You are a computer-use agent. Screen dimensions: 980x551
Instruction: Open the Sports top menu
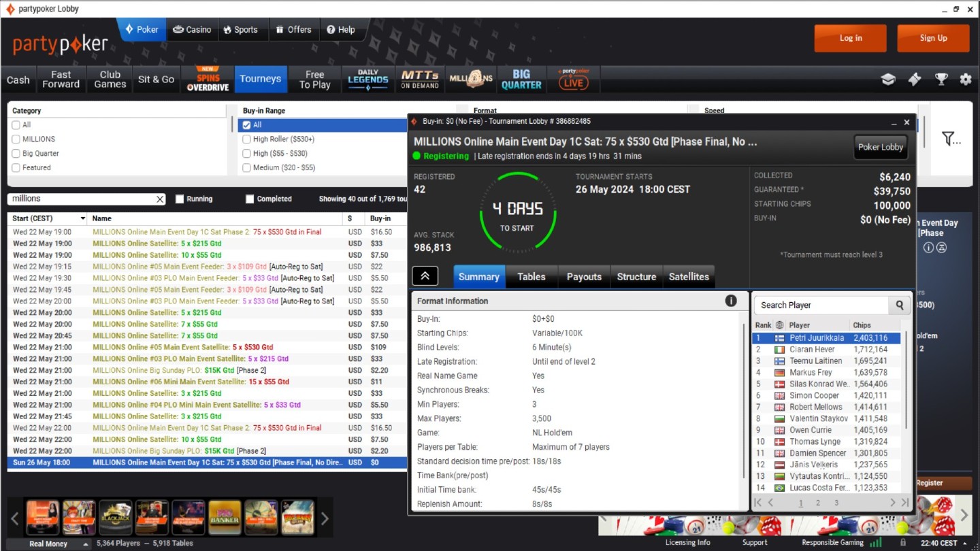click(x=241, y=29)
